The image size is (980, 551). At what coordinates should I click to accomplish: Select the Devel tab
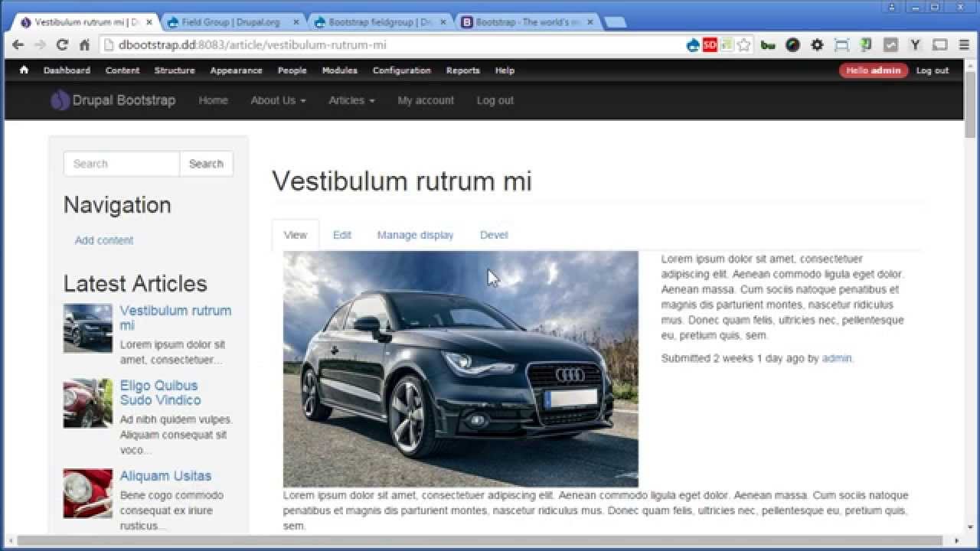pyautogui.click(x=494, y=235)
